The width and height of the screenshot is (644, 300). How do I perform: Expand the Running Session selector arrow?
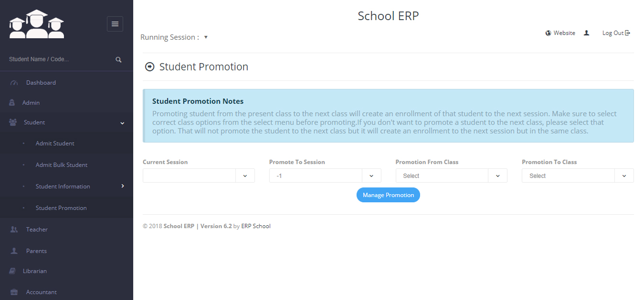pyautogui.click(x=206, y=37)
